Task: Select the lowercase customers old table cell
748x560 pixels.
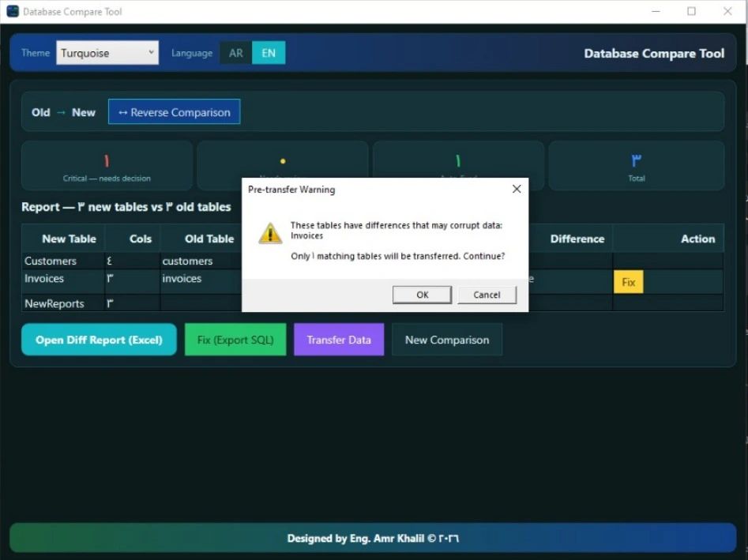Action: (201, 261)
